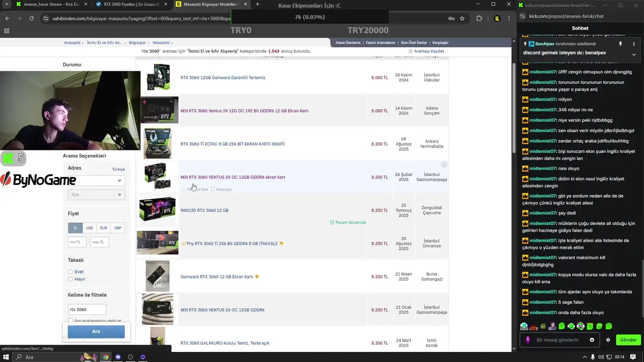Check 'İlan açıklamalarını dahil et' box
This screenshot has width=644, height=362.
(x=70, y=320)
